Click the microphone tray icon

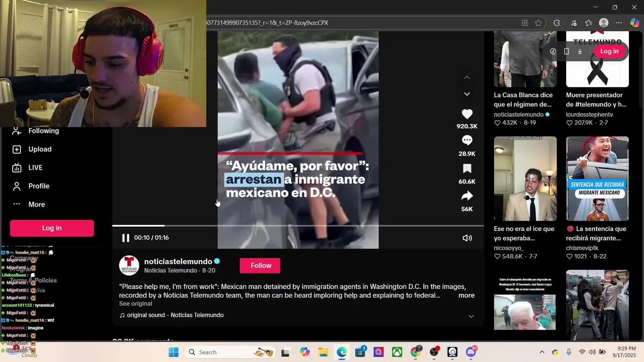[569, 352]
